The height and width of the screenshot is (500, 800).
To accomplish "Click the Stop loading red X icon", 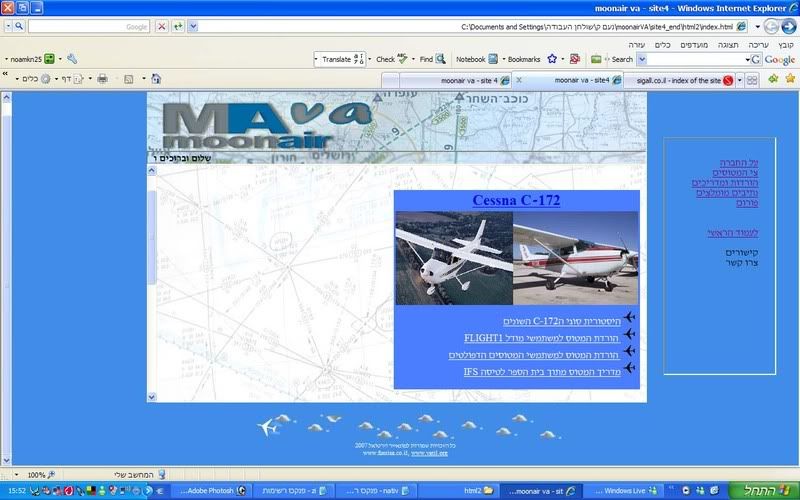I will pos(162,26).
